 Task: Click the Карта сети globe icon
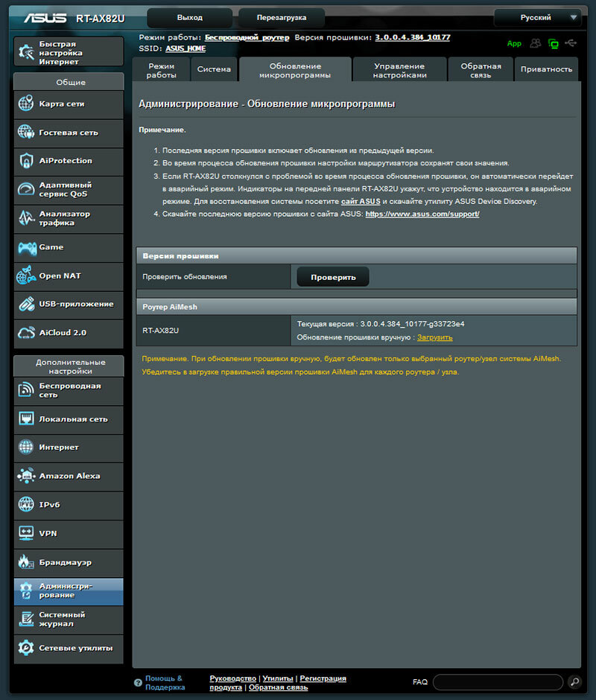click(x=26, y=104)
